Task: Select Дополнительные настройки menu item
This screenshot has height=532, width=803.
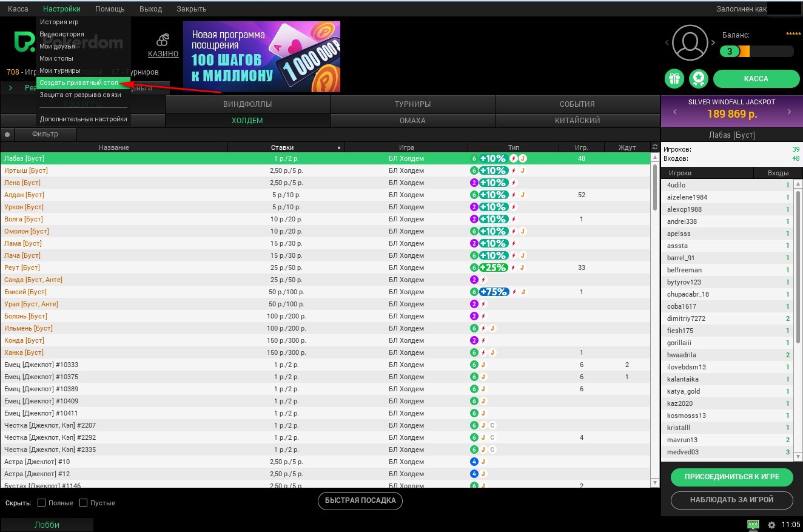Action: (83, 119)
